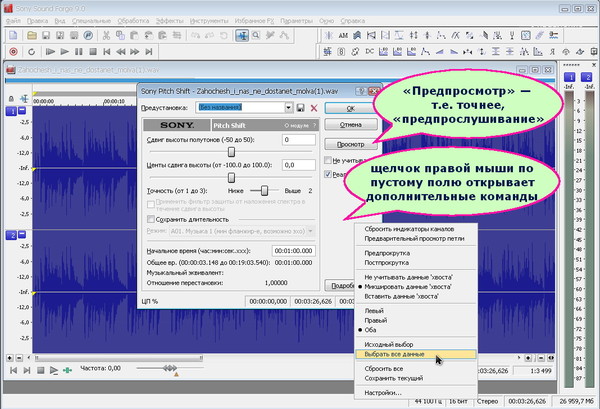Uncheck the 'Реал' real-time checkbox
The image size is (600, 409).
click(328, 174)
